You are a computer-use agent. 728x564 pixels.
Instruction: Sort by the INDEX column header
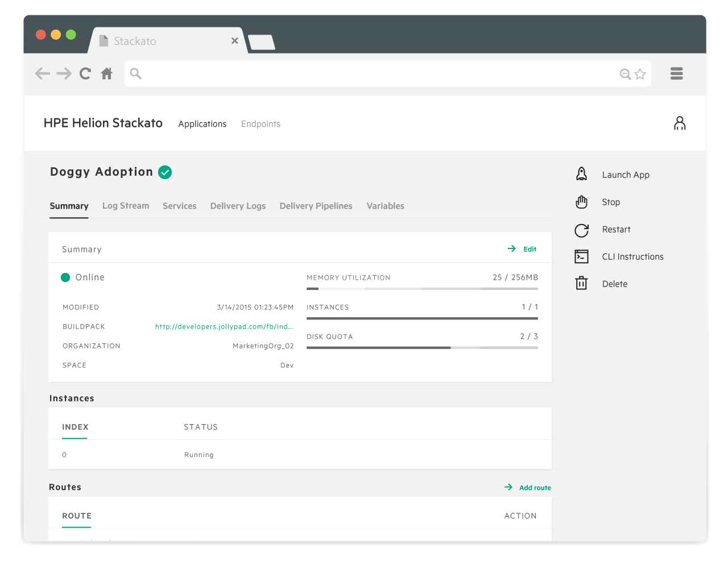(x=75, y=427)
